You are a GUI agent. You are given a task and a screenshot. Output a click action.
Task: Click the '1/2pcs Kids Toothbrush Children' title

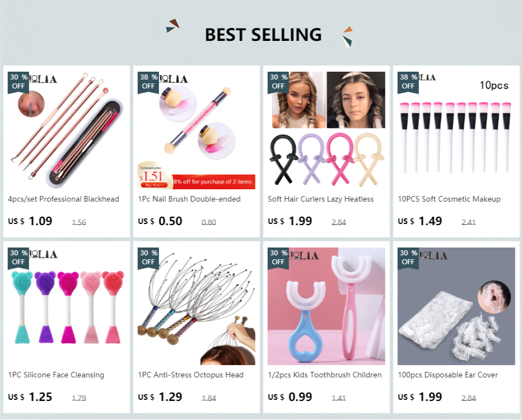[325, 375]
